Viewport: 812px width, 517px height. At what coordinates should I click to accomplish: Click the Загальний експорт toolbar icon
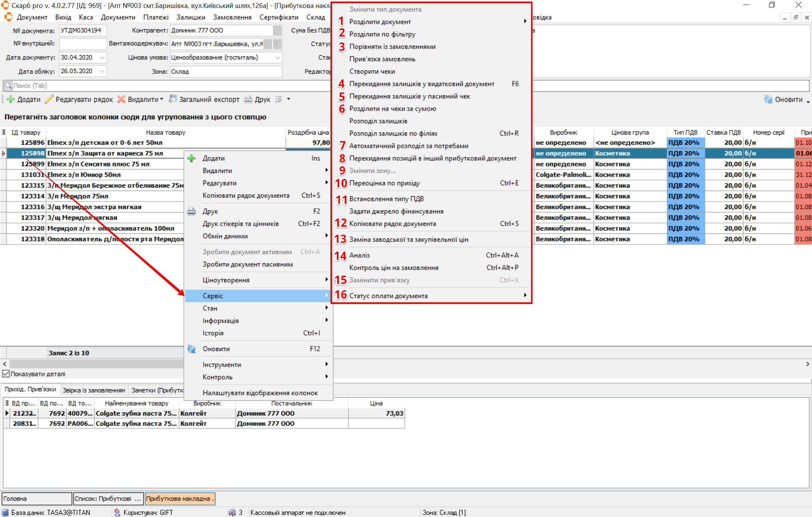point(173,99)
